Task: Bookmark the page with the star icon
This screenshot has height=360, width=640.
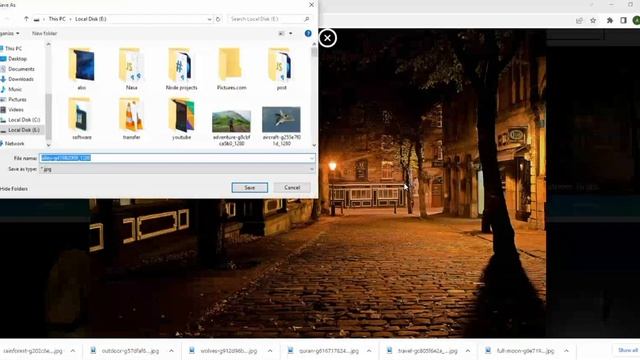Action: coord(593,20)
